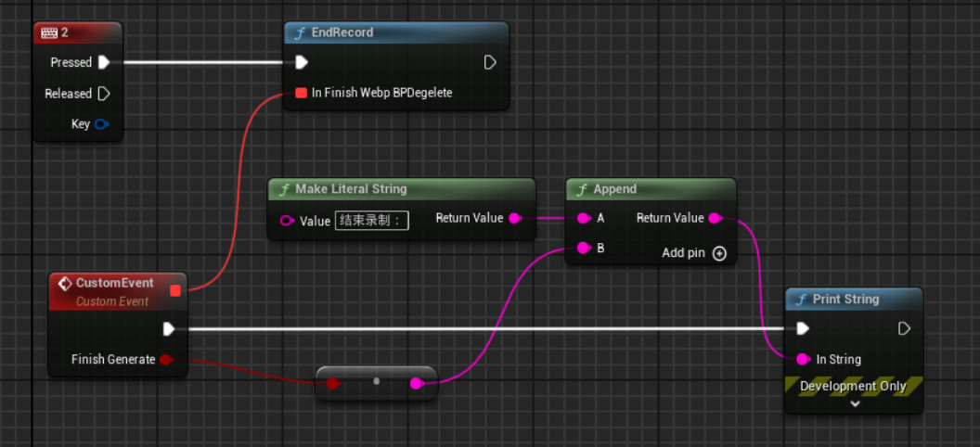Click the Append node's A input pin
980x447 pixels.
(x=583, y=219)
